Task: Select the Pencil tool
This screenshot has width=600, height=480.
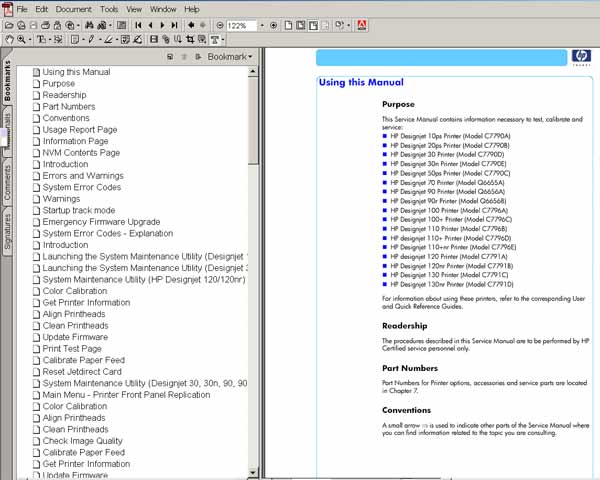Action: pos(91,39)
